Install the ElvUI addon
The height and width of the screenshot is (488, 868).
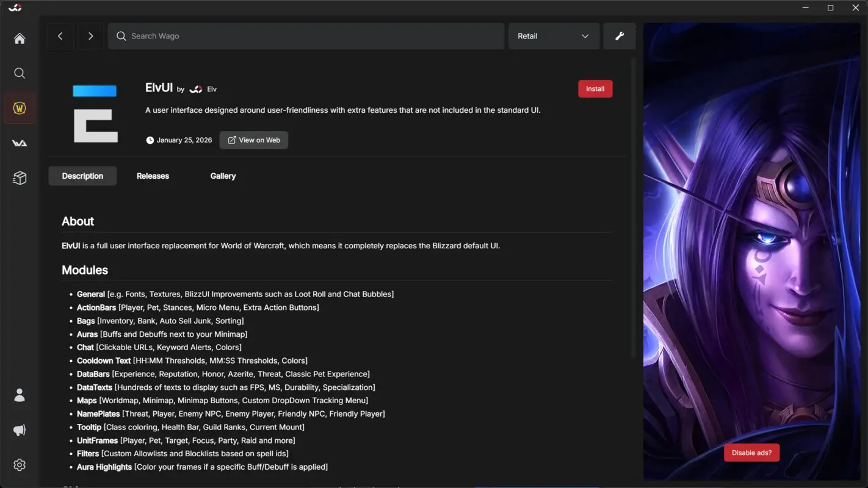tap(595, 88)
